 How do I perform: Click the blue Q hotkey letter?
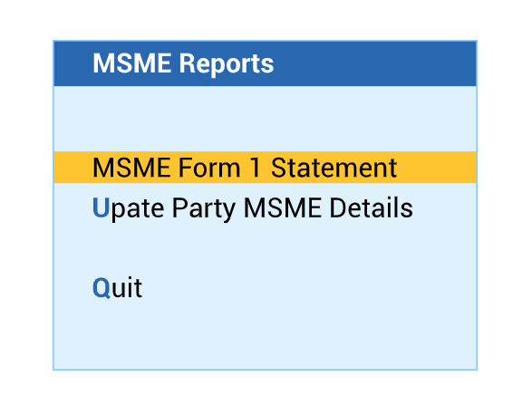point(102,288)
